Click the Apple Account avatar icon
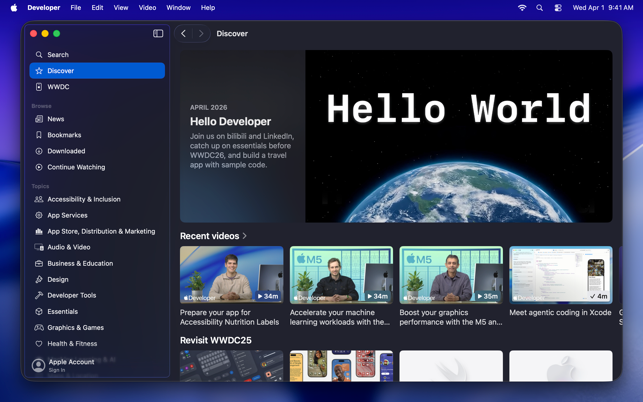This screenshot has height=402, width=643. pos(39,365)
